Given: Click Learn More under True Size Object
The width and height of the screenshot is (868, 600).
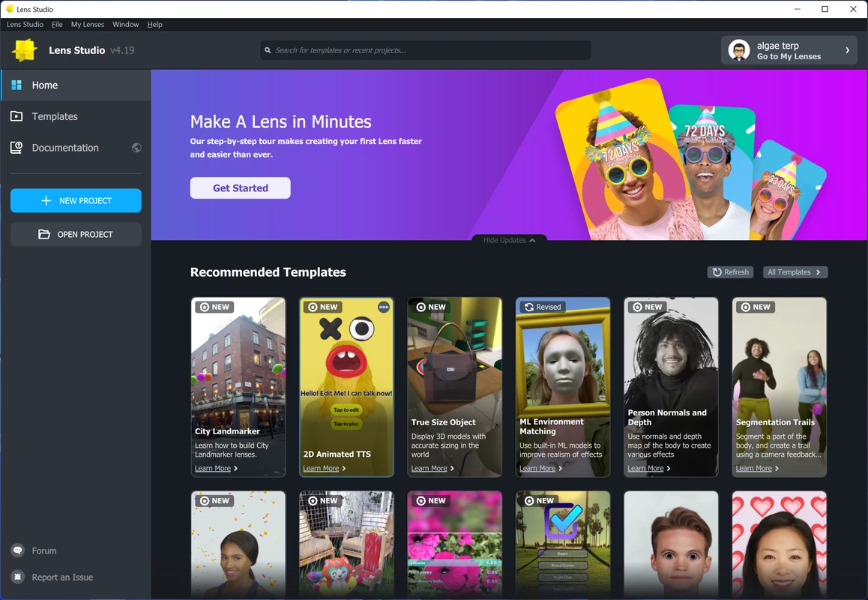Looking at the screenshot, I should pos(433,469).
